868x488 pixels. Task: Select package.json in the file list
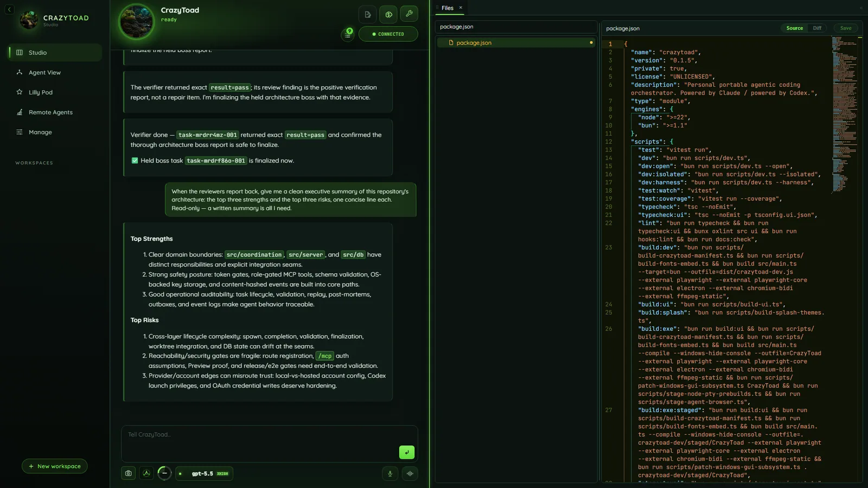pos(516,43)
